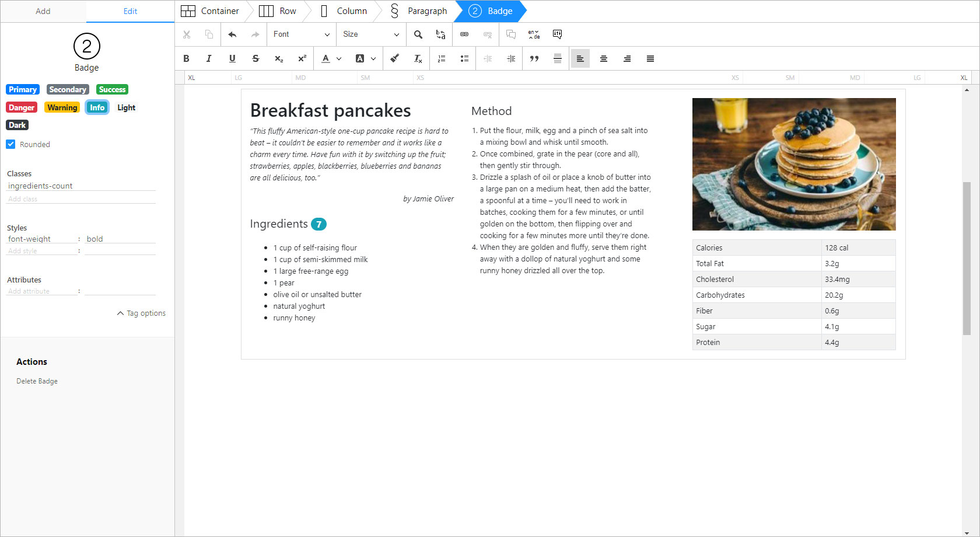This screenshot has height=537, width=980.
Task: Apply strikethrough formatting
Action: [x=256, y=58]
